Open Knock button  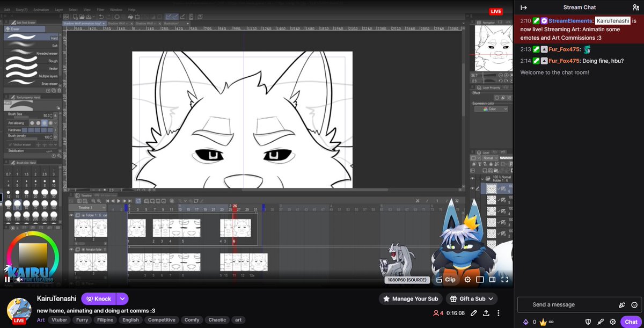click(98, 298)
